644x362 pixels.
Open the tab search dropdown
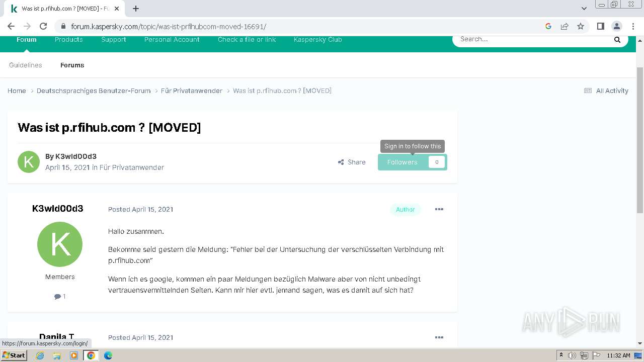pyautogui.click(x=584, y=9)
